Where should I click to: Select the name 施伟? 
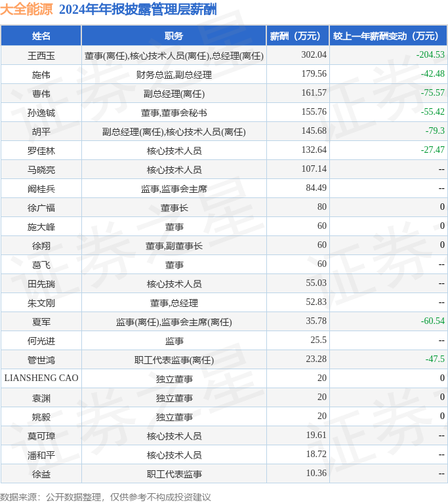coord(41,75)
